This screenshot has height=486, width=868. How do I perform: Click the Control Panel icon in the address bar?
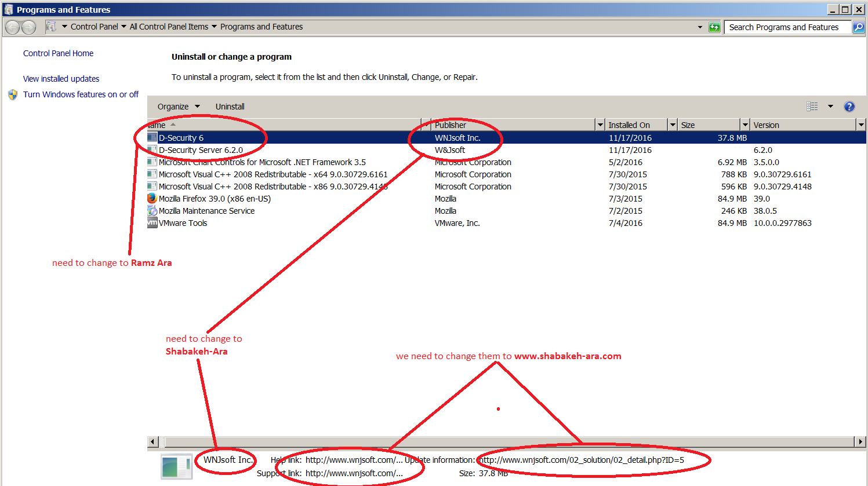[51, 27]
